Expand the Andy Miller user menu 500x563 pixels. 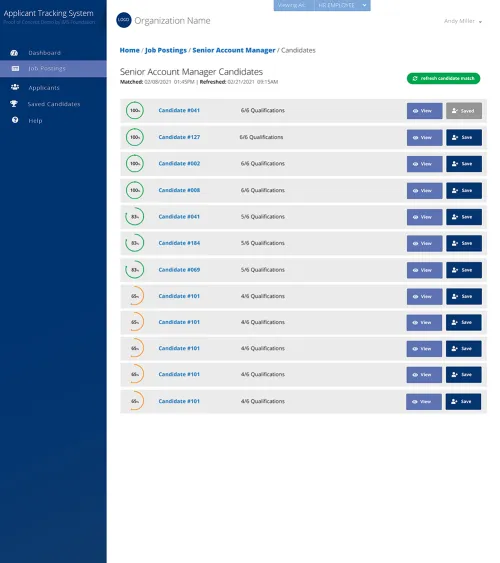coord(463,21)
